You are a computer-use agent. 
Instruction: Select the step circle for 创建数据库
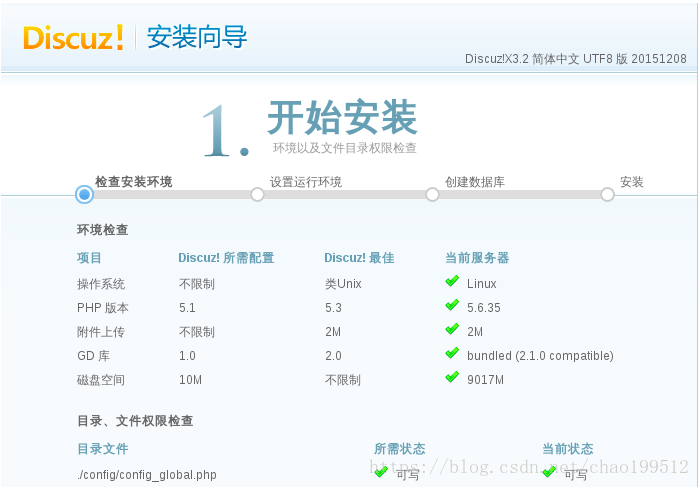[x=432, y=195]
